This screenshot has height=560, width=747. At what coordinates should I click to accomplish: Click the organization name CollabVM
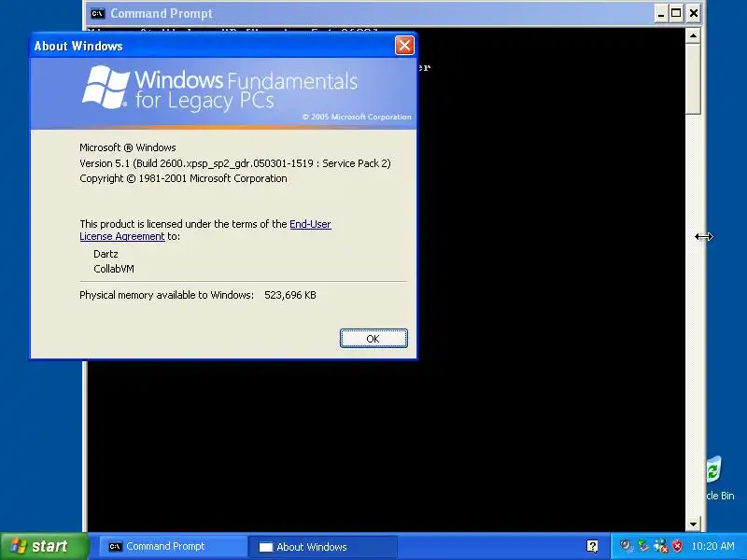pyautogui.click(x=114, y=269)
